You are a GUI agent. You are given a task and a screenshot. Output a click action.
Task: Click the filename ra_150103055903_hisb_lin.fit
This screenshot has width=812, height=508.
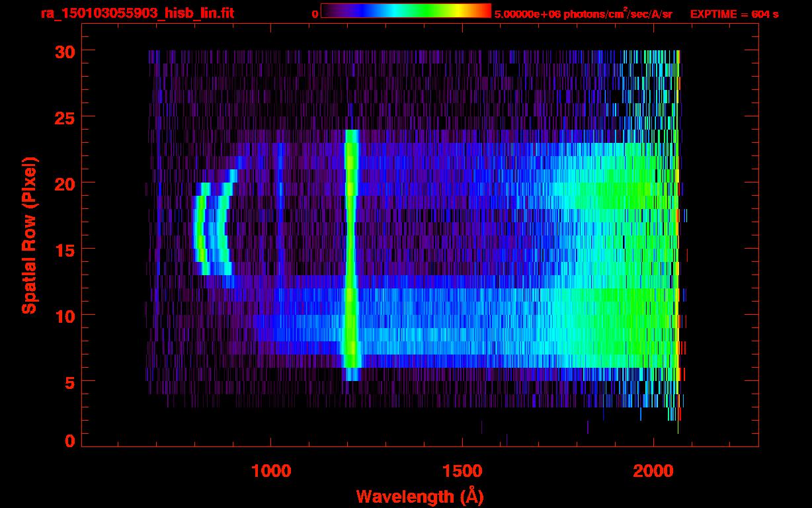point(137,13)
